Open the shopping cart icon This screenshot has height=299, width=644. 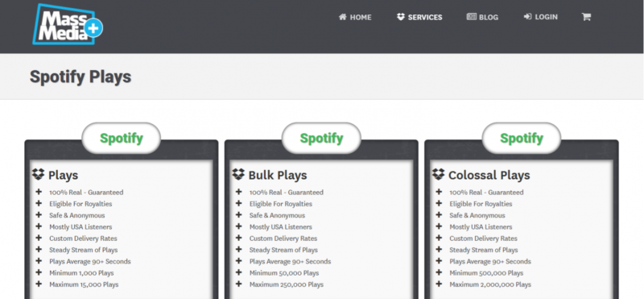click(x=586, y=17)
